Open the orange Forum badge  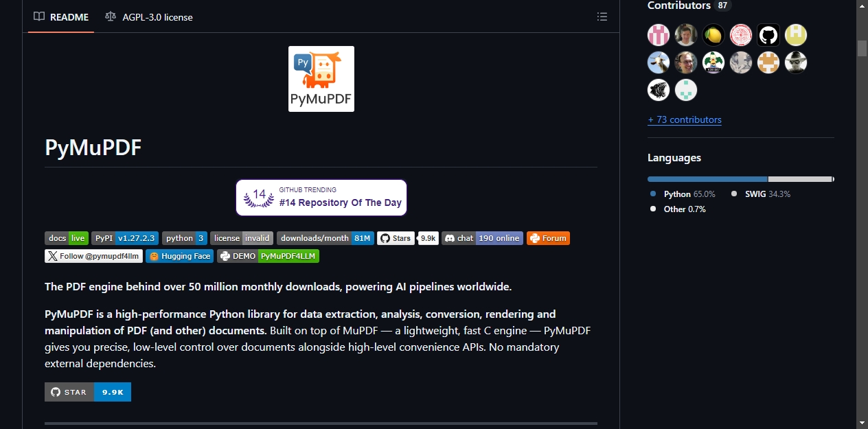[548, 238]
